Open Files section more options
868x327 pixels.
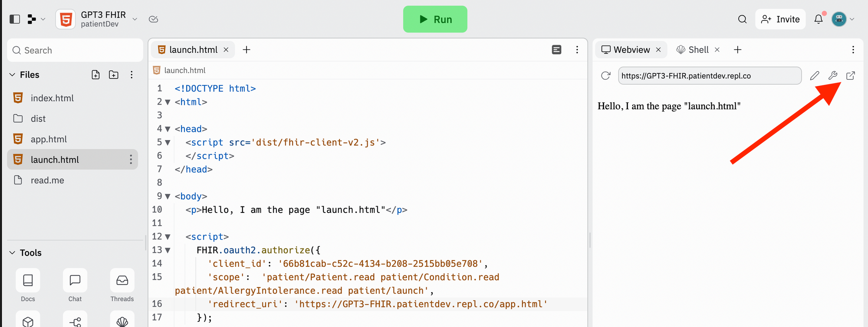coord(132,75)
